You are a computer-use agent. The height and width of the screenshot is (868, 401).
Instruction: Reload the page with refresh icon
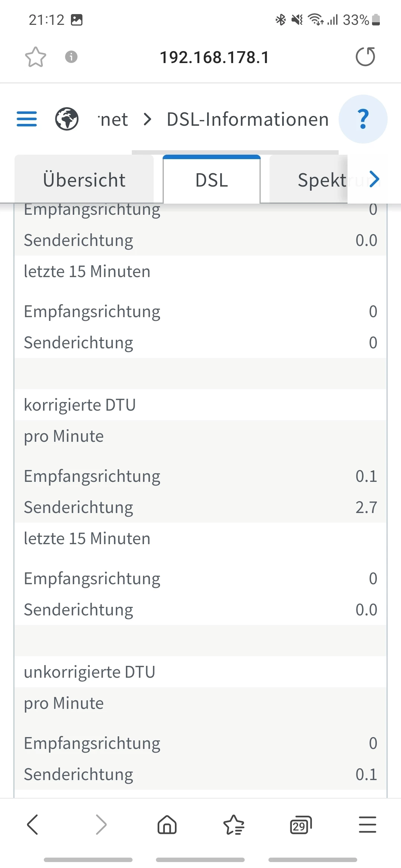365,57
